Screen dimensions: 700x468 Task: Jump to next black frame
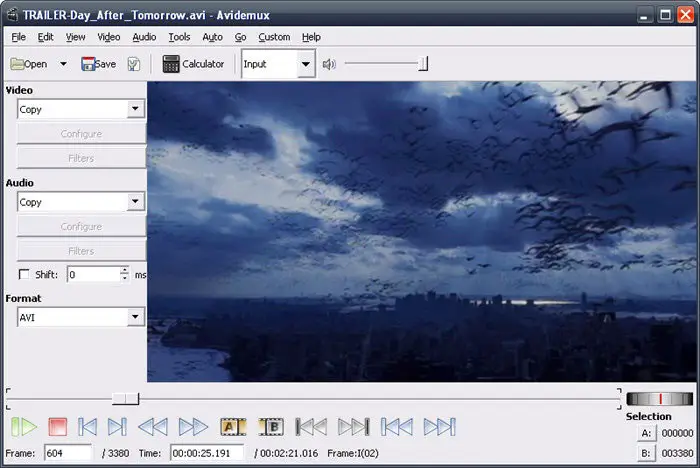354,427
